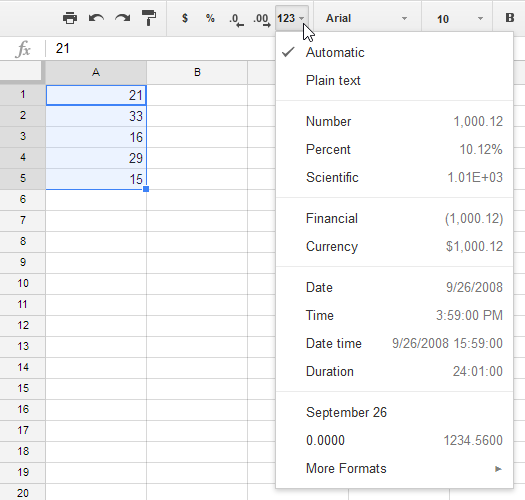This screenshot has height=500, width=525.
Task: Increase decimal places
Action: 262,19
